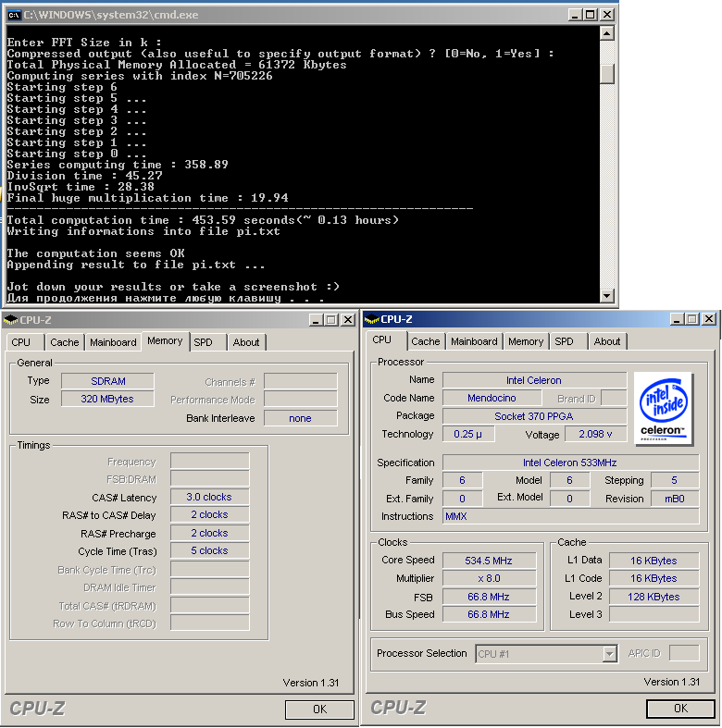The height and width of the screenshot is (728, 722).
Task: Click the Level 2 cache value 128 KBytes
Action: pos(654,597)
